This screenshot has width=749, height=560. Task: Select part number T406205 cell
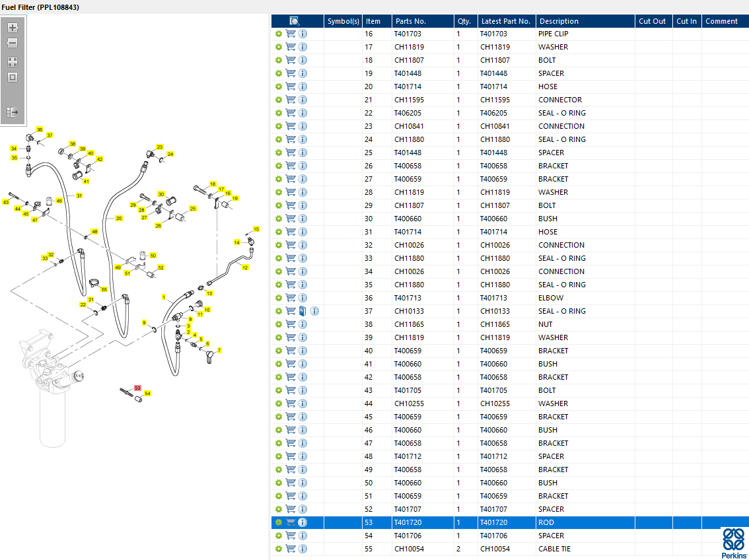pyautogui.click(x=408, y=113)
